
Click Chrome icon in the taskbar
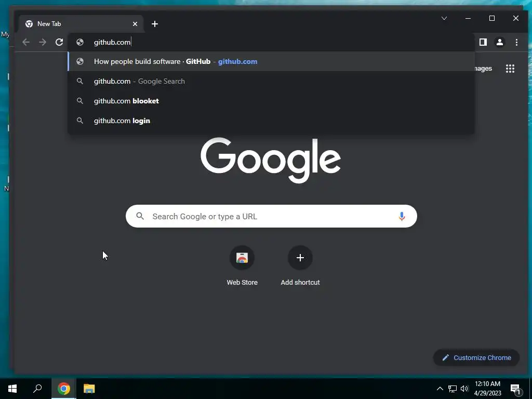pos(64,389)
